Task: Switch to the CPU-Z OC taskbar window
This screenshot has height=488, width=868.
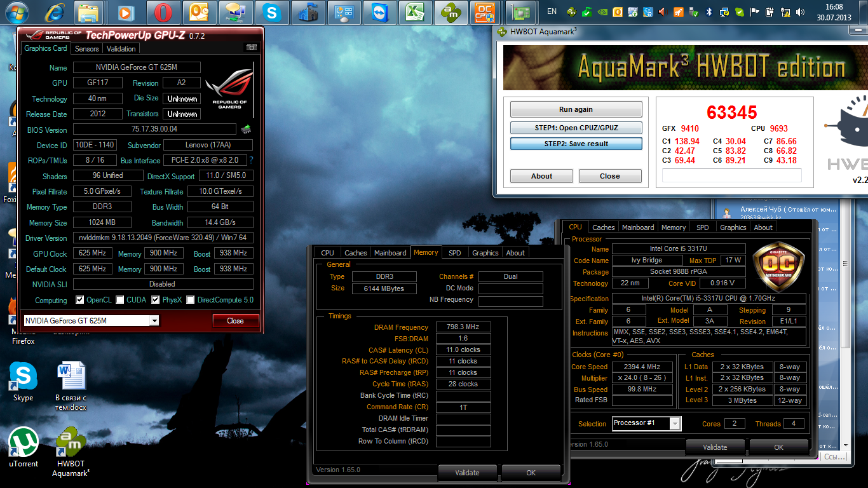Action: (x=485, y=12)
